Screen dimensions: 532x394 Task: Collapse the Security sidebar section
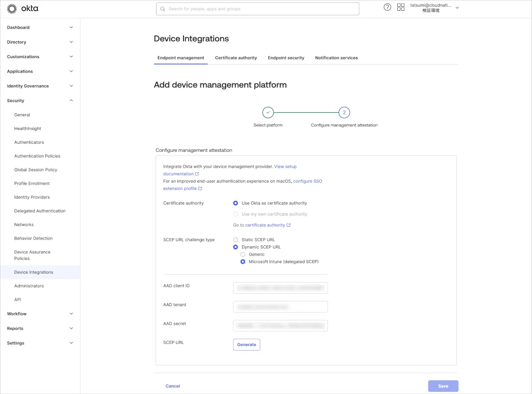[71, 101]
